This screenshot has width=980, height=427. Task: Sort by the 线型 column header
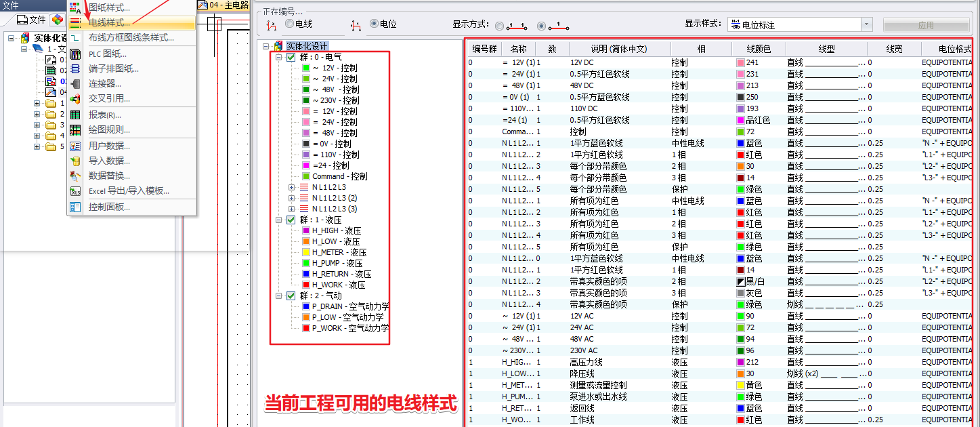pyautogui.click(x=826, y=49)
